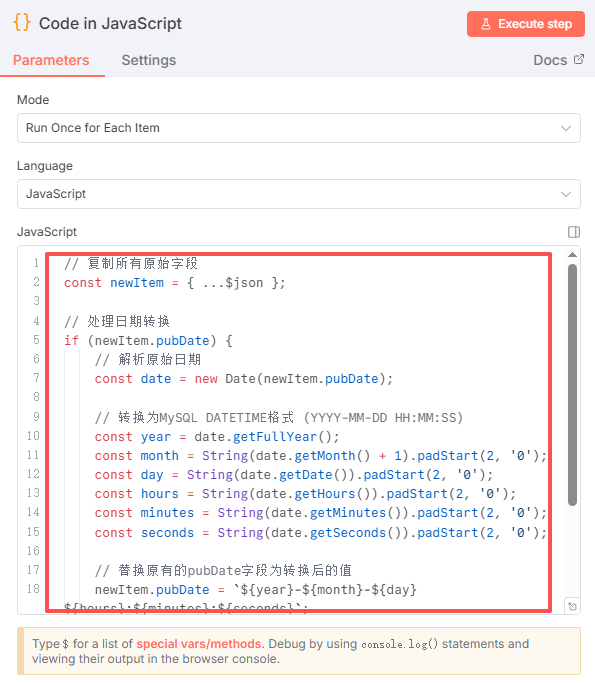Click the curly braces code node icon
The width and height of the screenshot is (595, 683).
coord(22,22)
